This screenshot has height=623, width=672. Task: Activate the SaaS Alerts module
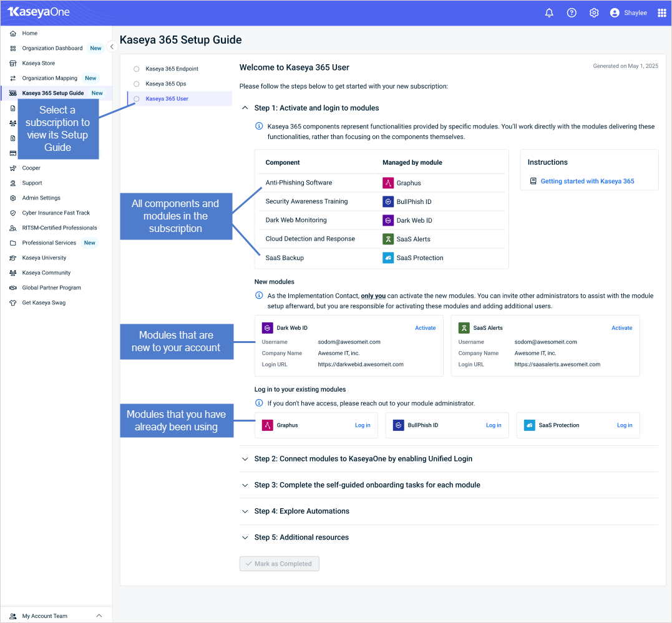(621, 328)
